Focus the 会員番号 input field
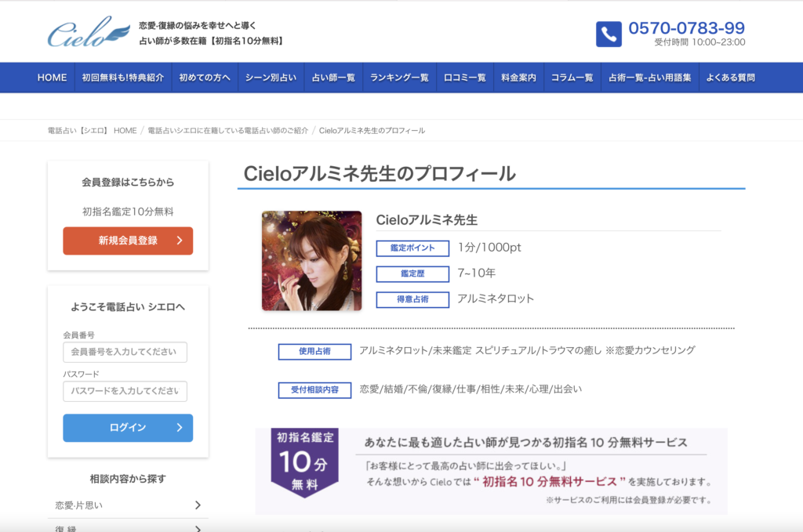 coord(125,352)
